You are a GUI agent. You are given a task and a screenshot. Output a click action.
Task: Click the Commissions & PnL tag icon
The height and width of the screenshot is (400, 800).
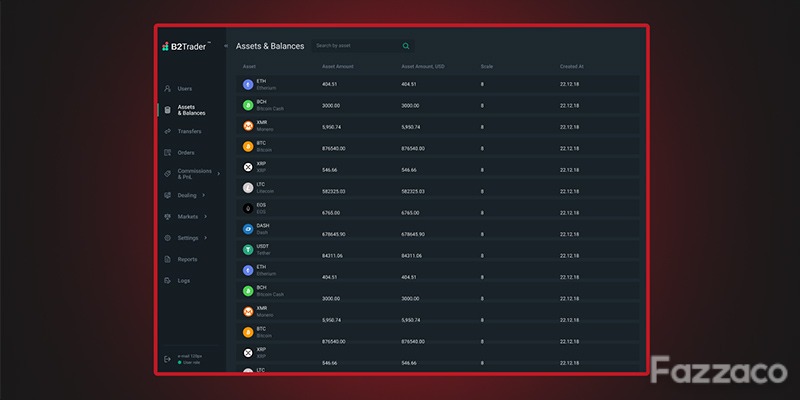click(167, 174)
